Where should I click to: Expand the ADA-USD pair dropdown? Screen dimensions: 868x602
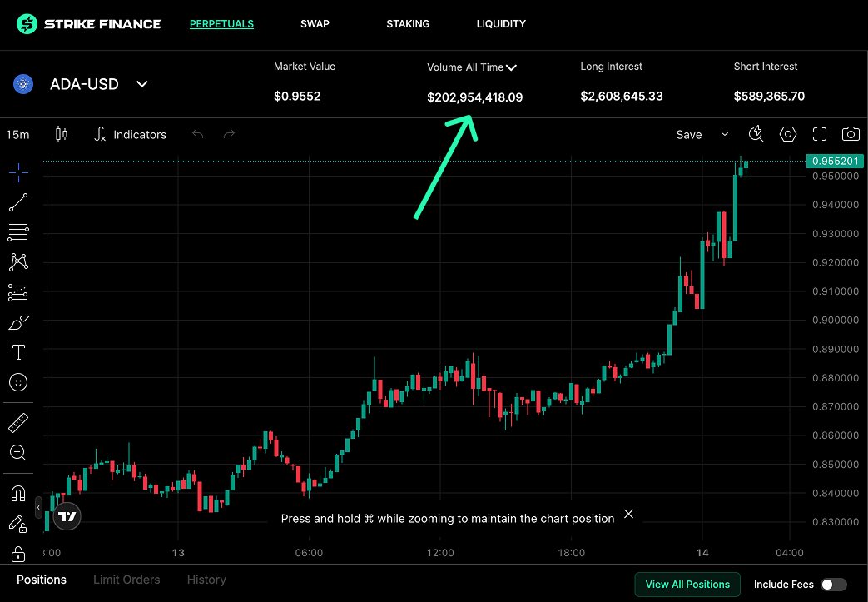(x=142, y=84)
